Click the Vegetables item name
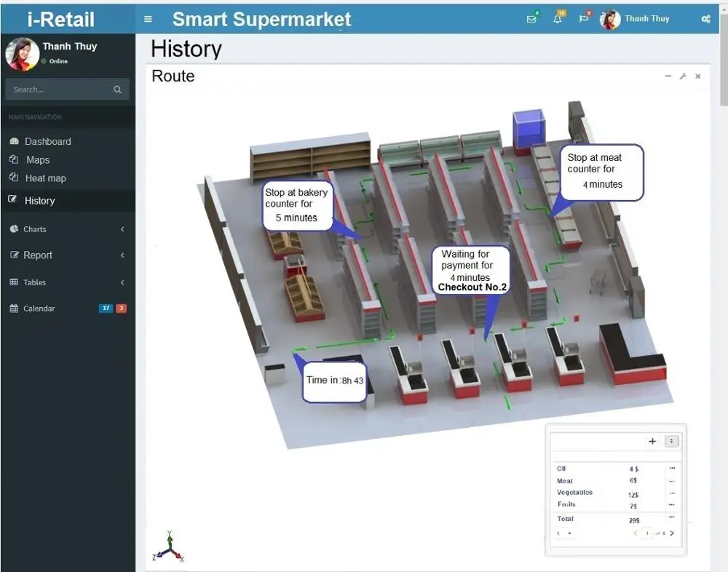 point(575,493)
